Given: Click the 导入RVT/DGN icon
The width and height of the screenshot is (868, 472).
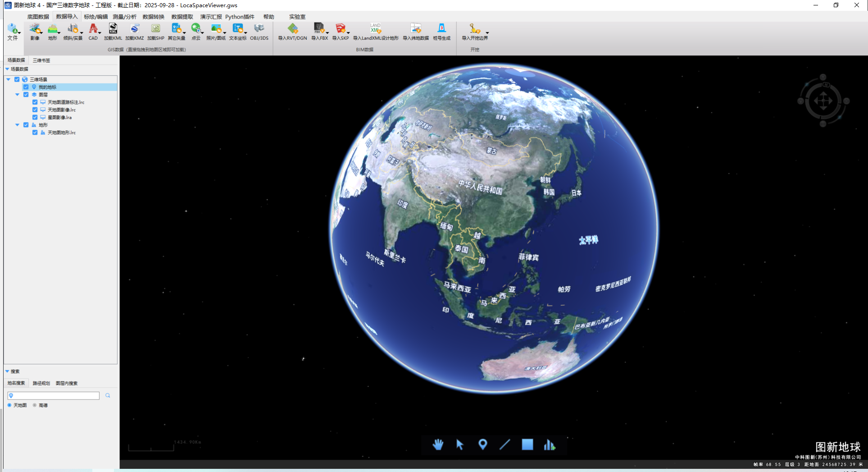Looking at the screenshot, I should (293, 29).
